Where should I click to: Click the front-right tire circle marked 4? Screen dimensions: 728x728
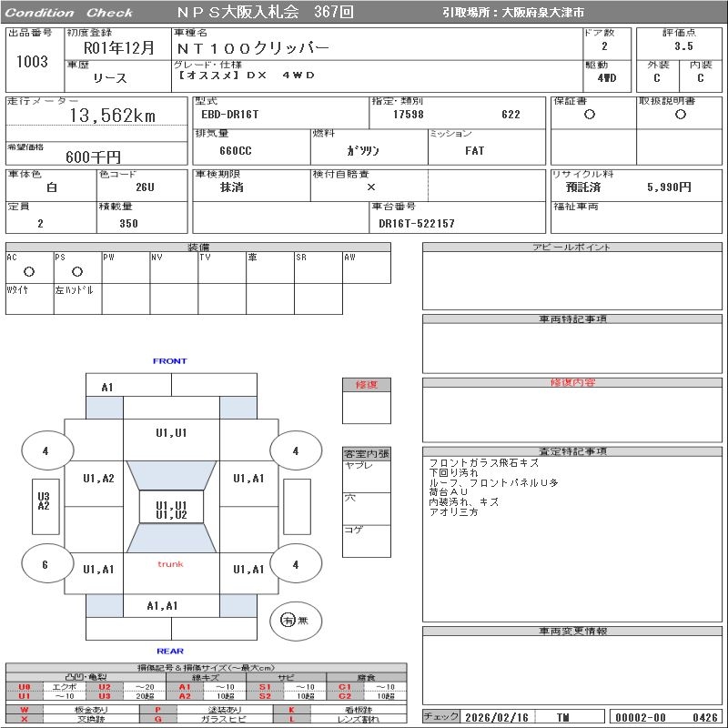[295, 450]
